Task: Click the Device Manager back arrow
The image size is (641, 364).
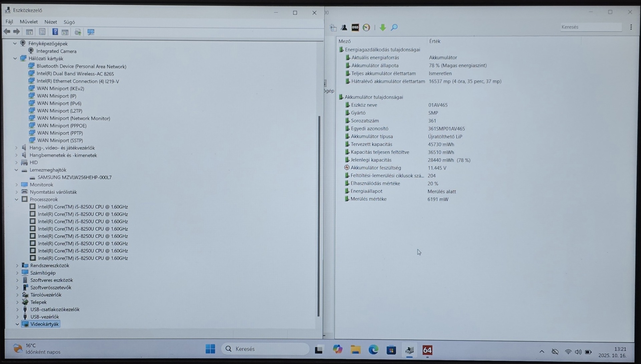Action: (x=7, y=32)
